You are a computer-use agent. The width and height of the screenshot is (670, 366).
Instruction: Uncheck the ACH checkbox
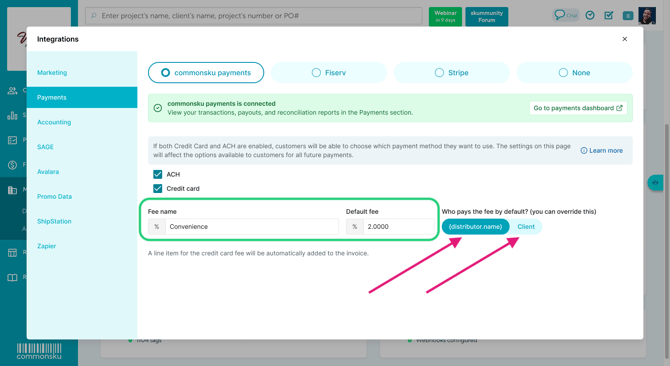(x=158, y=174)
